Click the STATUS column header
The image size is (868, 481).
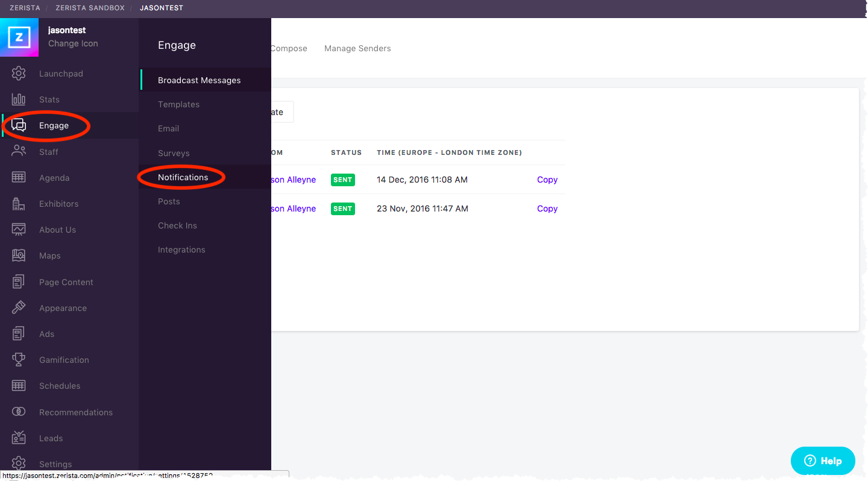347,152
